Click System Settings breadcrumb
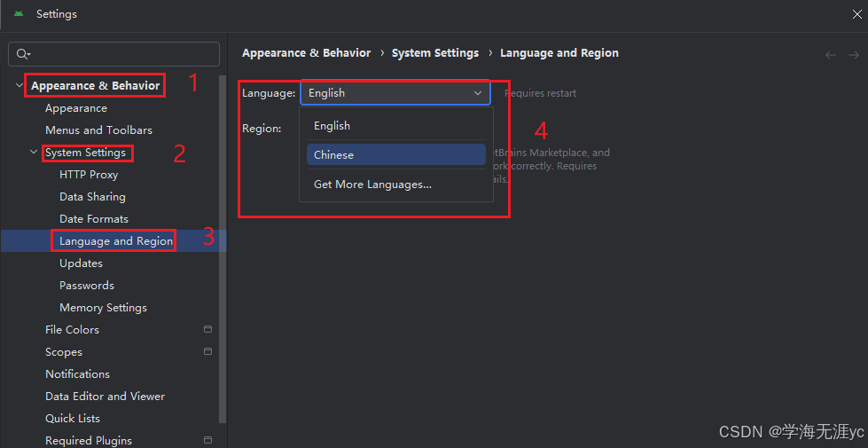The width and height of the screenshot is (868, 448). (x=435, y=53)
